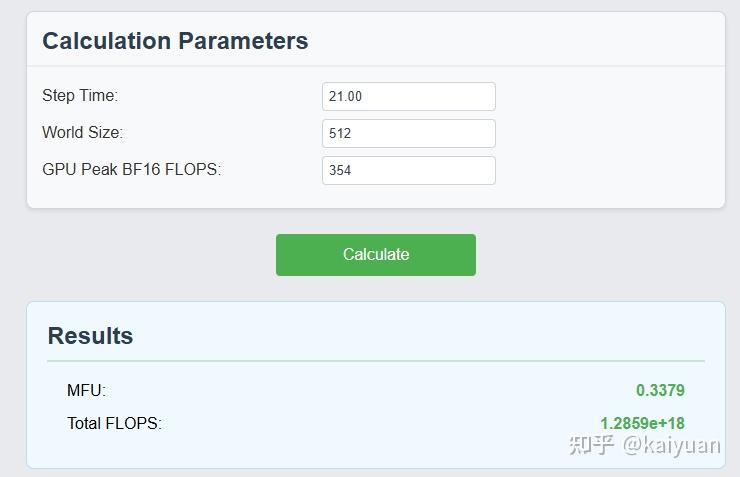Select the GPU Peak BF16 FLOPS field
Viewport: 740px width, 477px height.
click(x=409, y=170)
